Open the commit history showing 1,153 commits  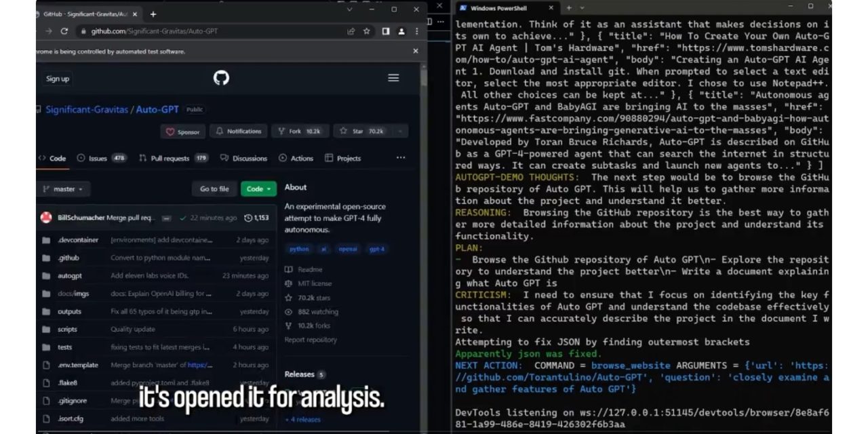click(256, 218)
